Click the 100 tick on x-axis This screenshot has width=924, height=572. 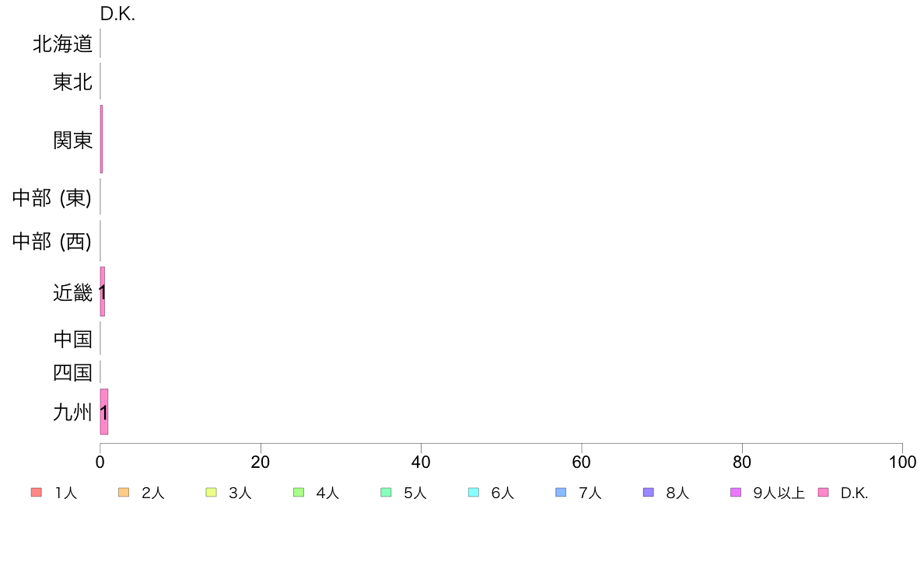coord(902,462)
